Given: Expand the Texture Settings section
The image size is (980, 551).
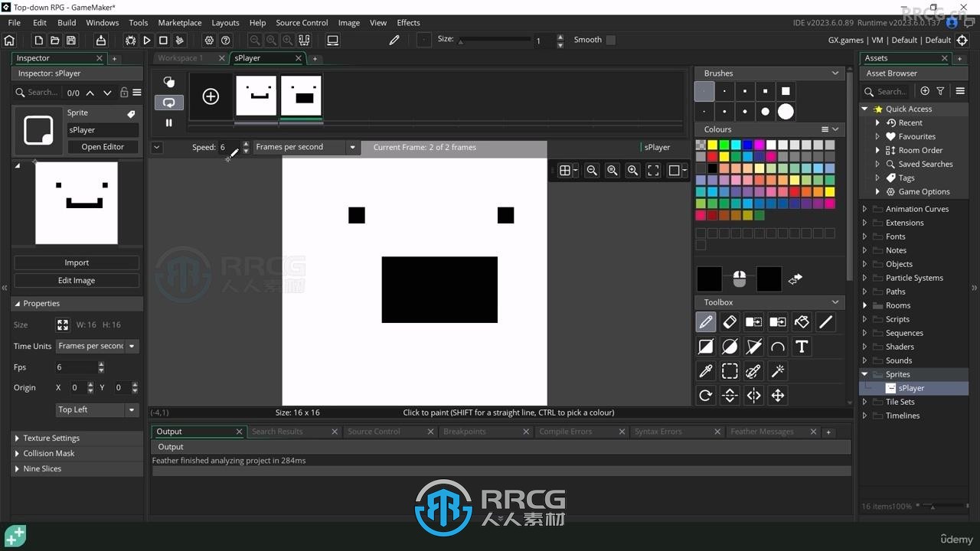Looking at the screenshot, I should pyautogui.click(x=77, y=438).
